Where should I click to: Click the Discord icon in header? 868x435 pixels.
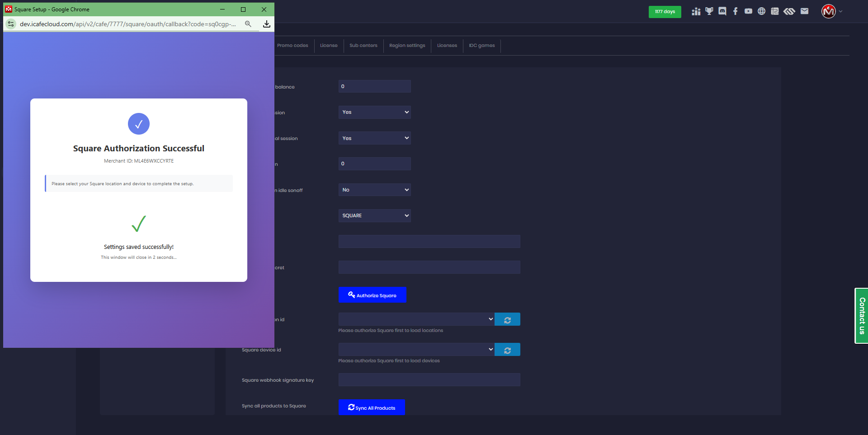point(722,11)
